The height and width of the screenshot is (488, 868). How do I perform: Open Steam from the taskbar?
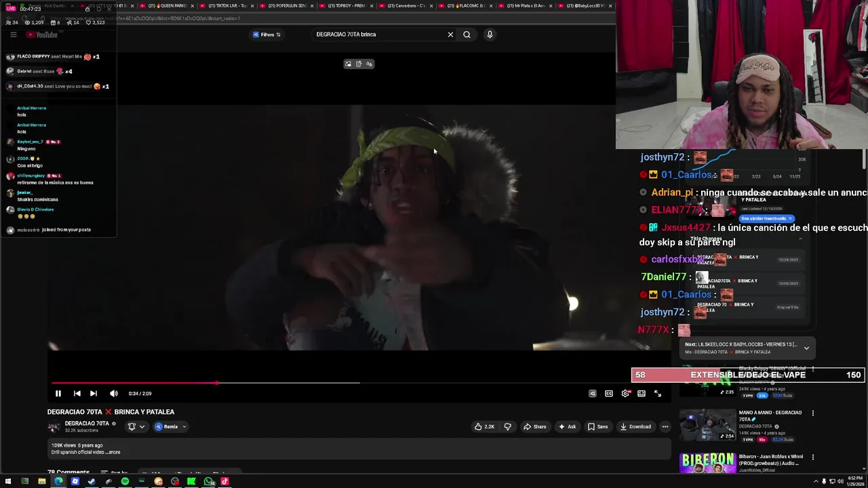[x=92, y=481]
